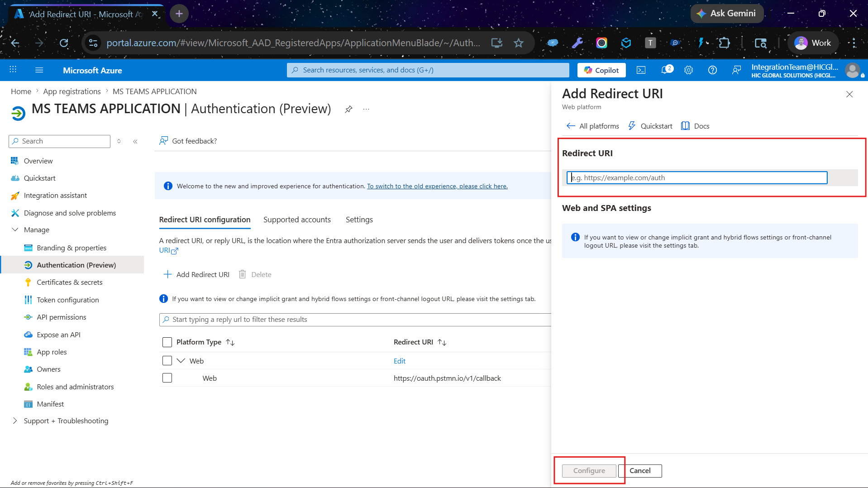The height and width of the screenshot is (488, 868).
Task: Open the Azure portal waffle menu
Action: point(13,70)
